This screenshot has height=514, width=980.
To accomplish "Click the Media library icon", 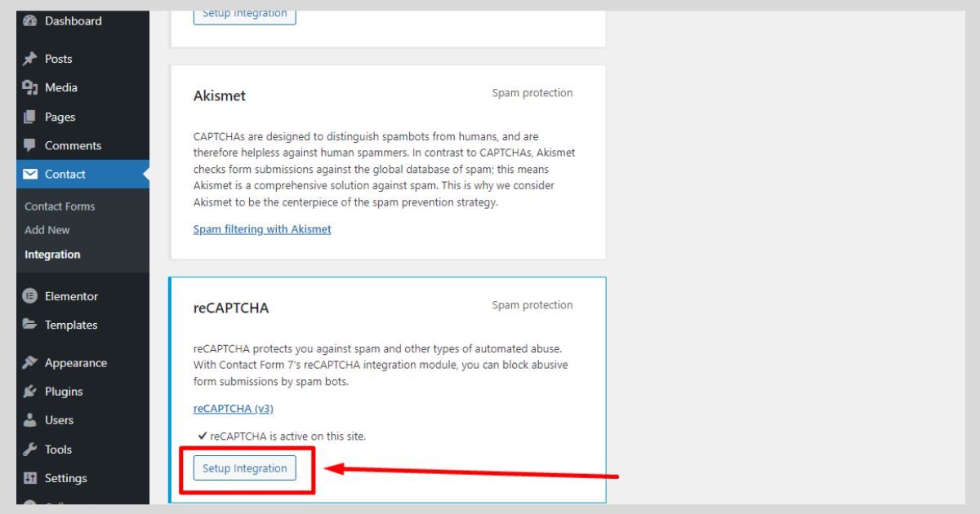I will 30,87.
